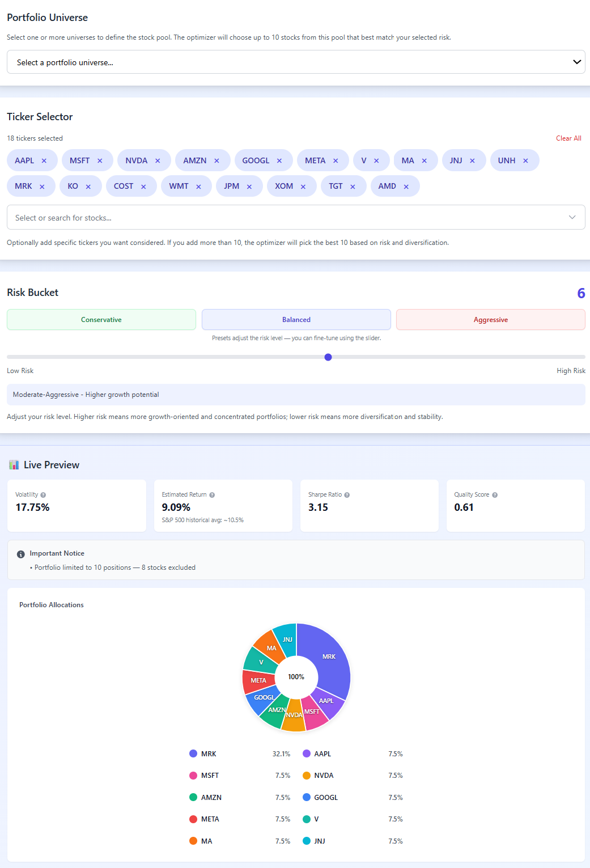Image resolution: width=590 pixels, height=868 pixels.
Task: Click the risk level slider handle
Action: pos(328,357)
